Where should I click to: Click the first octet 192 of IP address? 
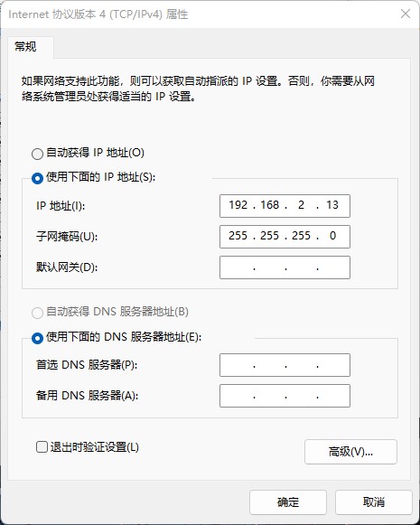(x=238, y=205)
